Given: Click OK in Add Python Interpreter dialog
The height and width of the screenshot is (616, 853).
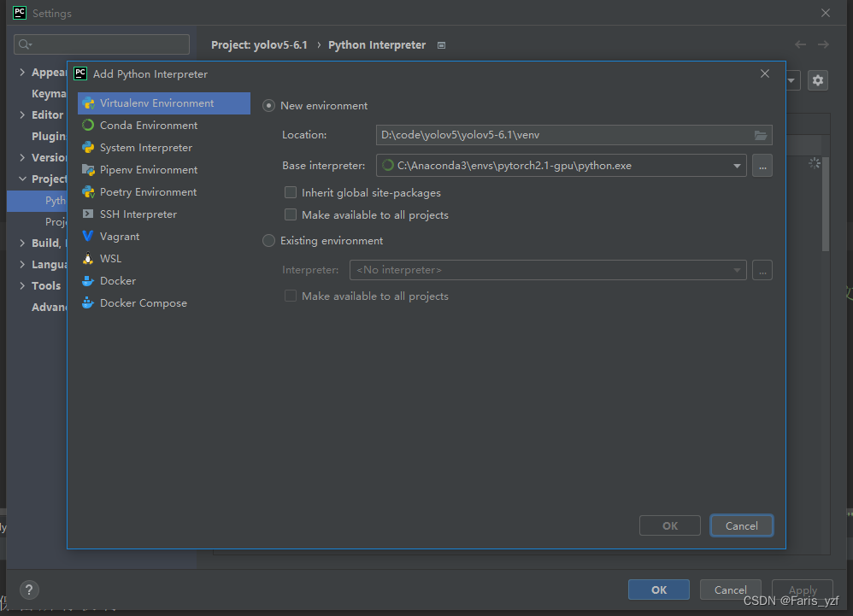Looking at the screenshot, I should [x=670, y=525].
